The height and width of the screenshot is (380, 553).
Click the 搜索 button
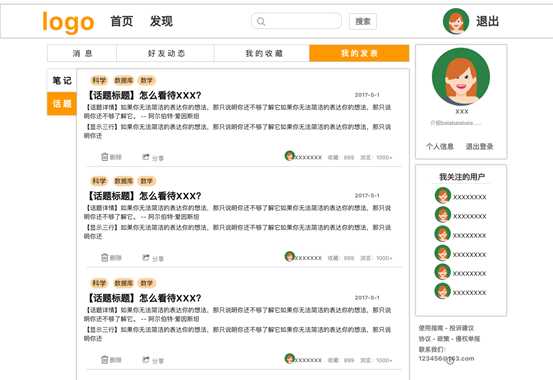click(363, 22)
